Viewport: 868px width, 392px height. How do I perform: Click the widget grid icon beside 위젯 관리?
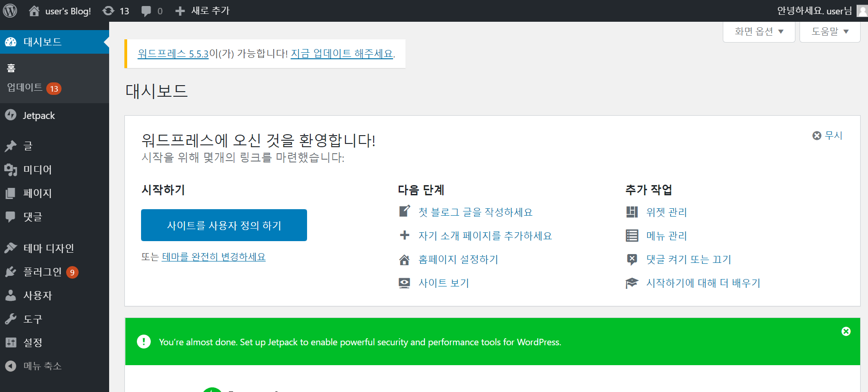(632, 212)
